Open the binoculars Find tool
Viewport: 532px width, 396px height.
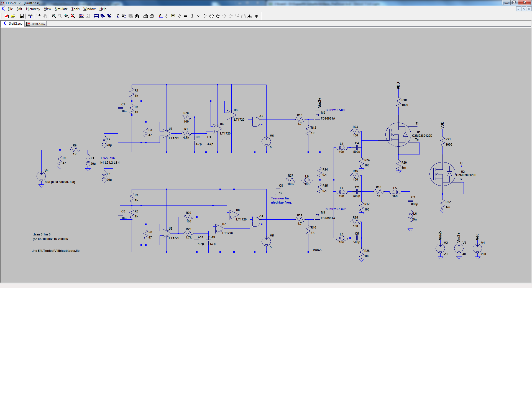point(137,16)
